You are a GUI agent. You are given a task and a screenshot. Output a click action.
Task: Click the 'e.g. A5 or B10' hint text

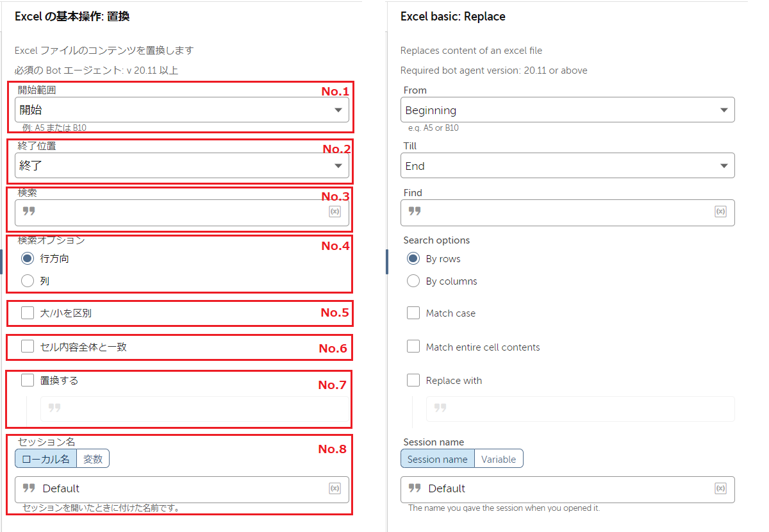(x=433, y=128)
